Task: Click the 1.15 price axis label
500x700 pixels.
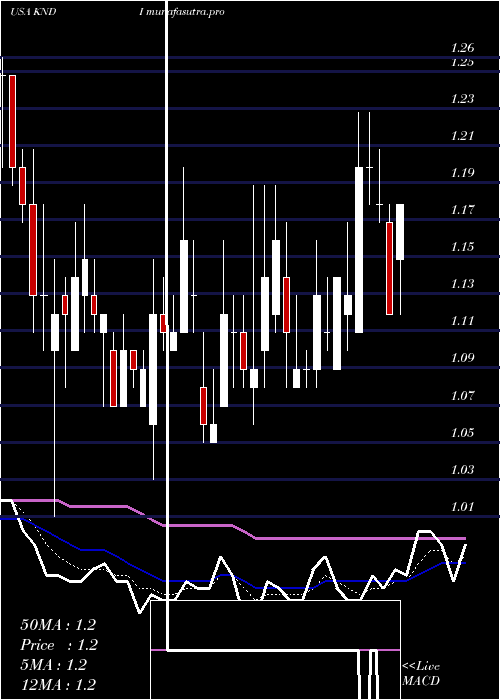Action: coord(462,247)
